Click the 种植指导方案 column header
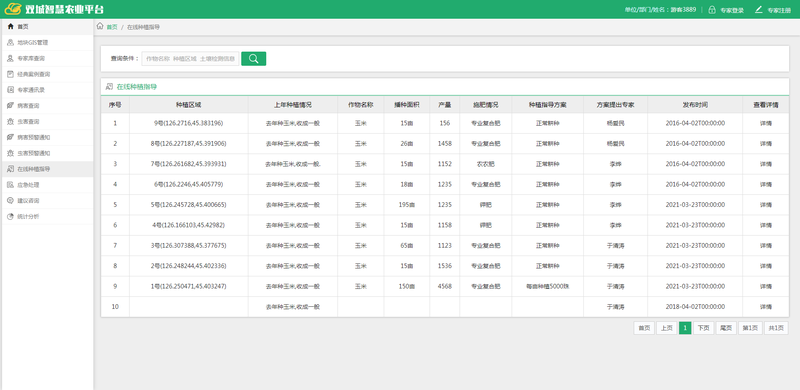The height and width of the screenshot is (390, 800). [547, 105]
